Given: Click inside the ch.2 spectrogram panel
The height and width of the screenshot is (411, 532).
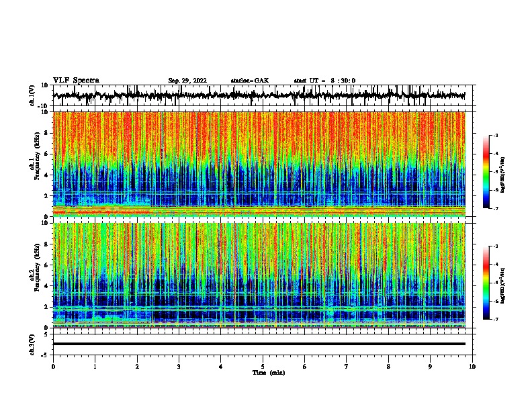Looking at the screenshot, I should (259, 275).
